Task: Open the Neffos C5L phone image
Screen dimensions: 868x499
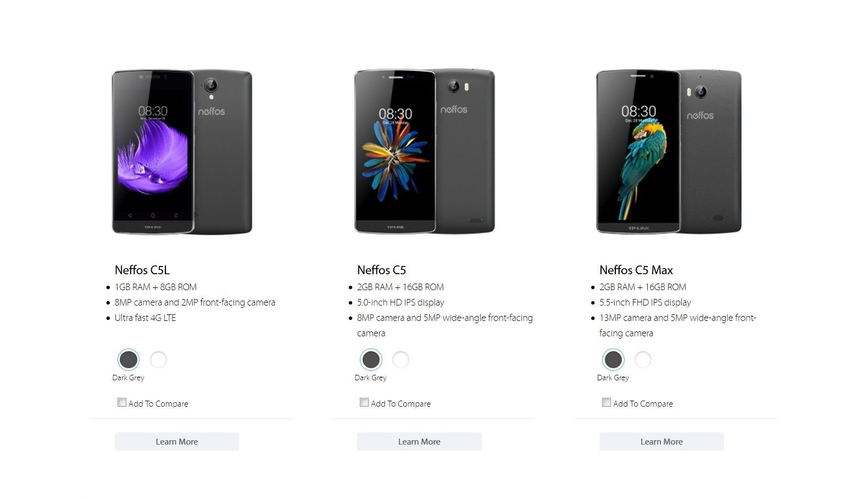Action: (182, 152)
